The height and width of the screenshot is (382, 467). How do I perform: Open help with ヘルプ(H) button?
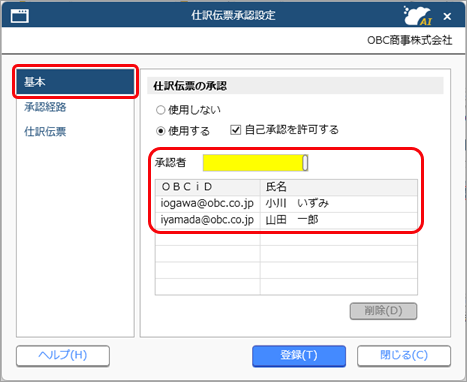(63, 355)
